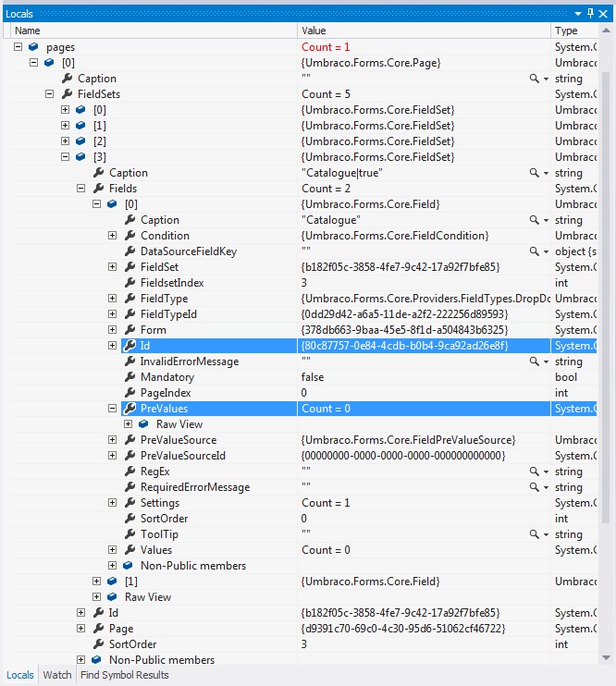Click the Value column header
The width and height of the screenshot is (616, 686).
tap(425, 31)
